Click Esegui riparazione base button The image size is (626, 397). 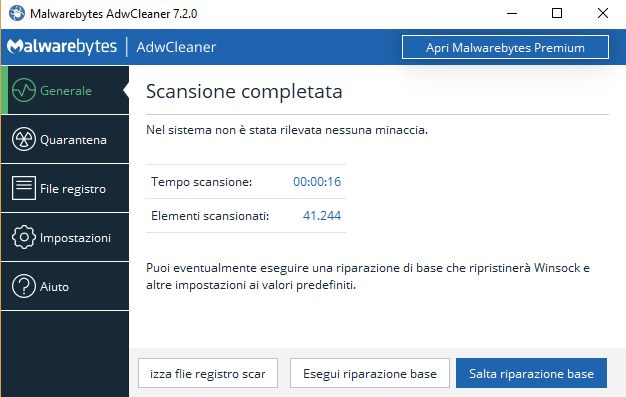click(x=370, y=373)
